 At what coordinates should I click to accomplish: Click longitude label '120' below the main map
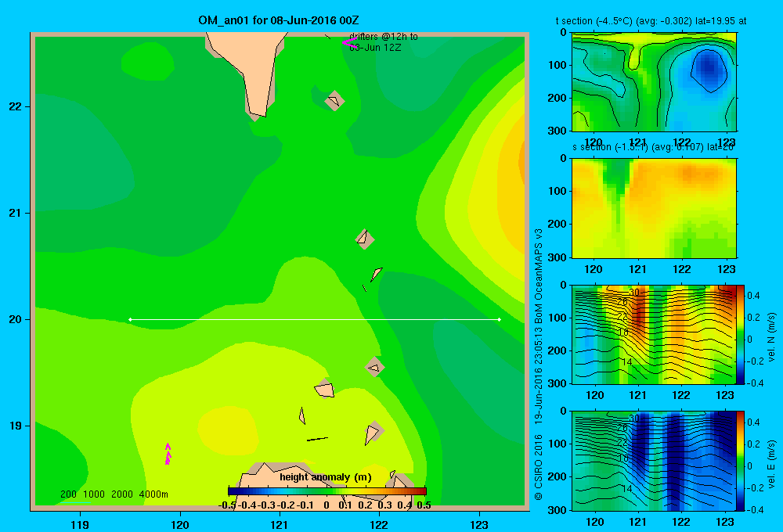180,524
